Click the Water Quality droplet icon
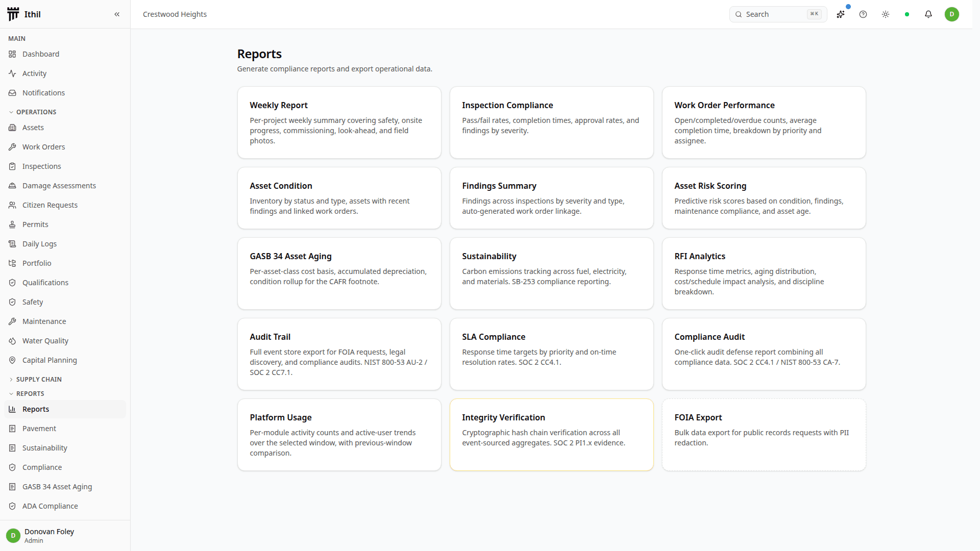The image size is (980, 551). (12, 341)
